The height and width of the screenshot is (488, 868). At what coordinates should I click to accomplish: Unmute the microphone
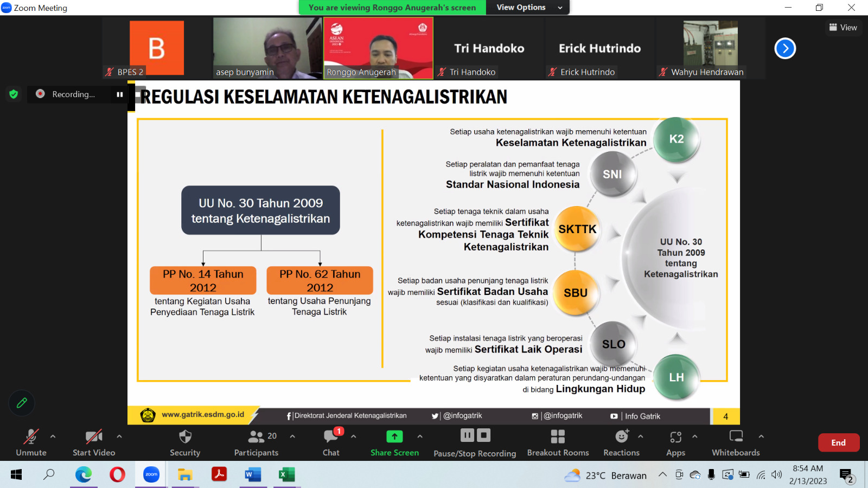31,442
